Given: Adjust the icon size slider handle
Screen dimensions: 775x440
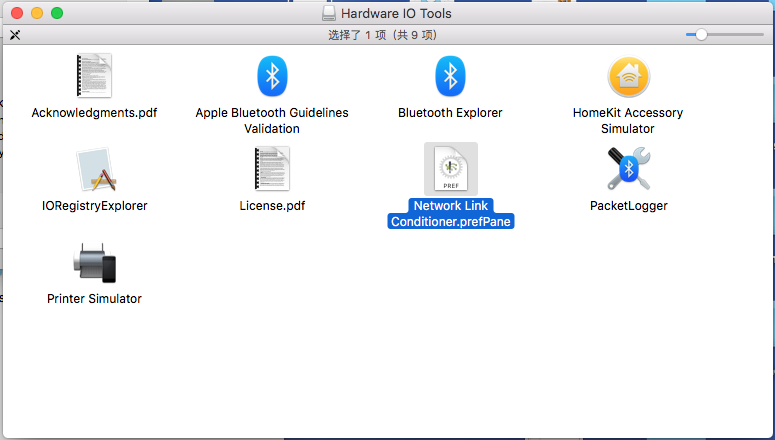Looking at the screenshot, I should 701,35.
